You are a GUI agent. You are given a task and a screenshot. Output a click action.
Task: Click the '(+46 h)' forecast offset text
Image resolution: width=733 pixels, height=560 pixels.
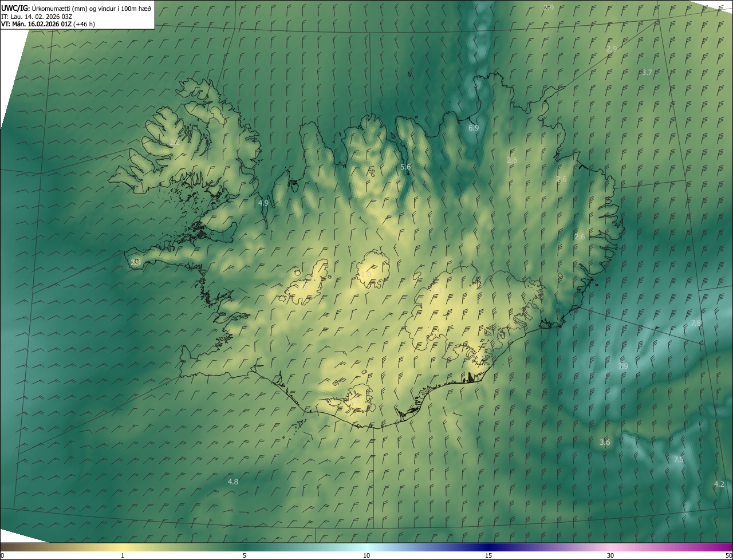84,24
